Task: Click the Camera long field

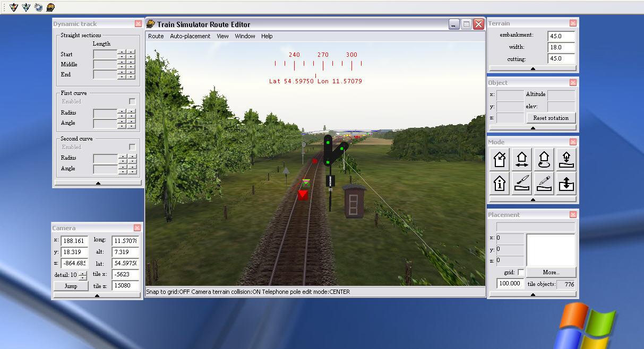Action: (125, 241)
